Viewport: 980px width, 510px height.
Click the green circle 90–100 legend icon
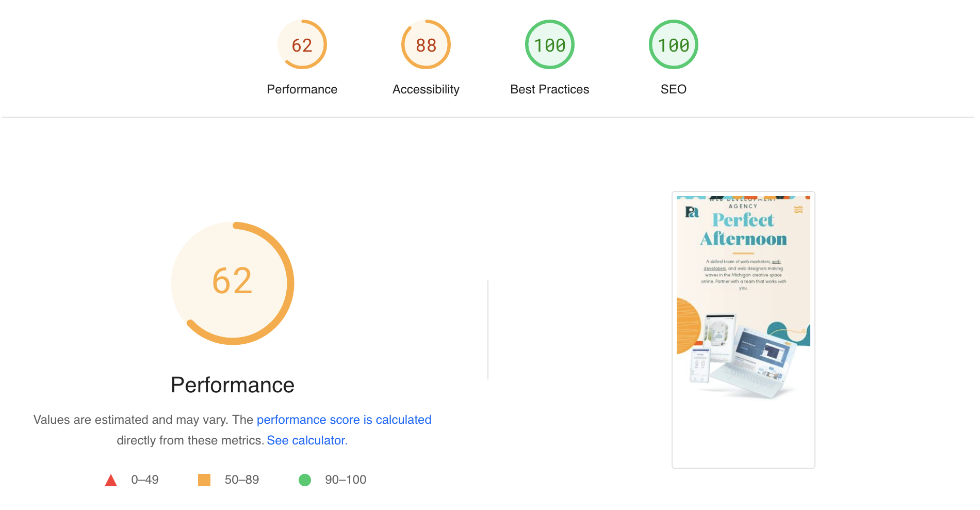(305, 480)
